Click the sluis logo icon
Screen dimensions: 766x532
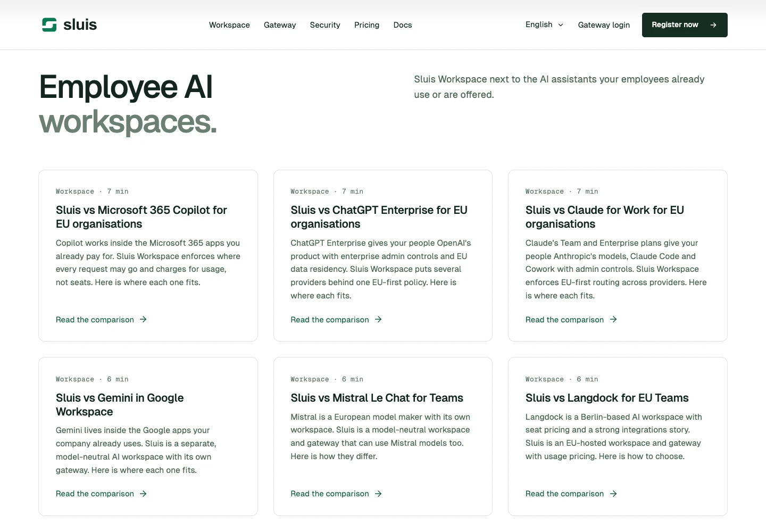click(x=49, y=25)
